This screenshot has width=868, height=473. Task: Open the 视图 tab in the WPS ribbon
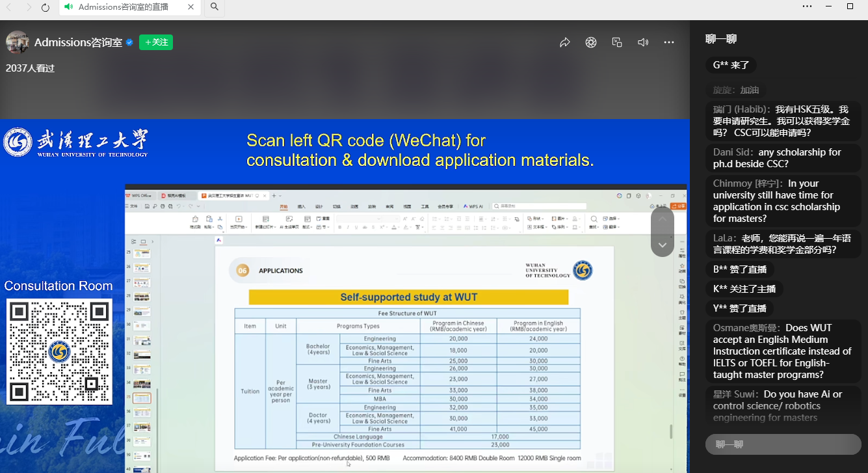pyautogui.click(x=407, y=206)
